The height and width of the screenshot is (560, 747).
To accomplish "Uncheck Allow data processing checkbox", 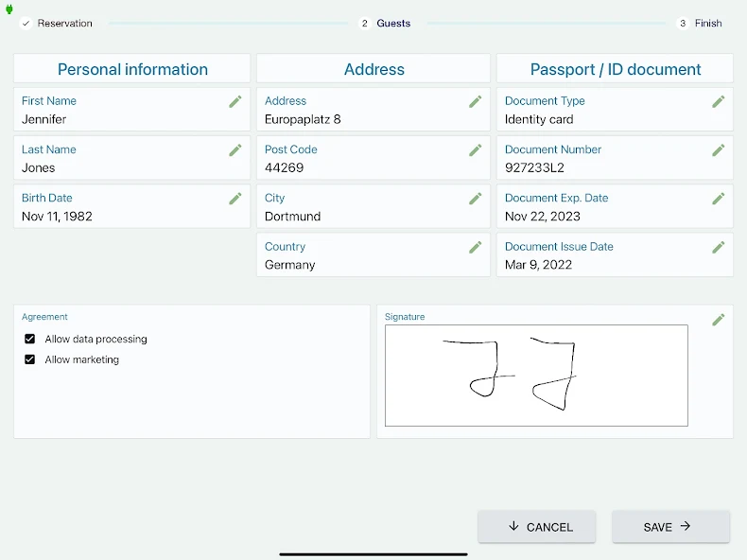I will coord(29,339).
